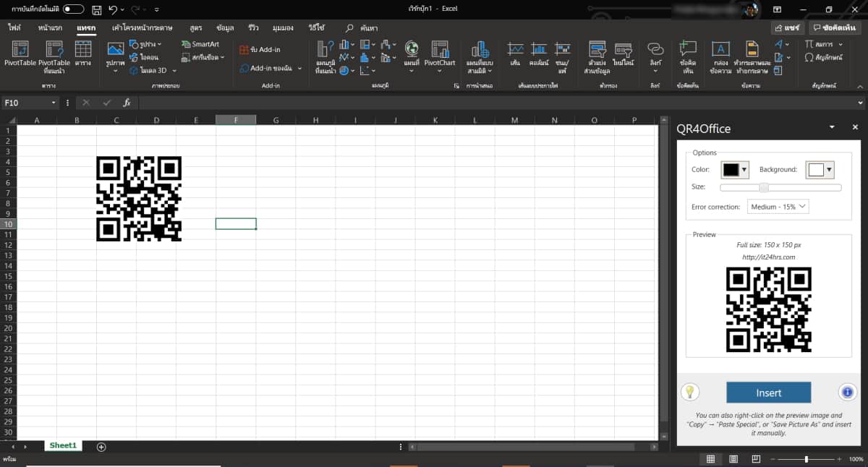Click the lightbulb icon in QR4Office panel
868x467 pixels.
pyautogui.click(x=690, y=392)
